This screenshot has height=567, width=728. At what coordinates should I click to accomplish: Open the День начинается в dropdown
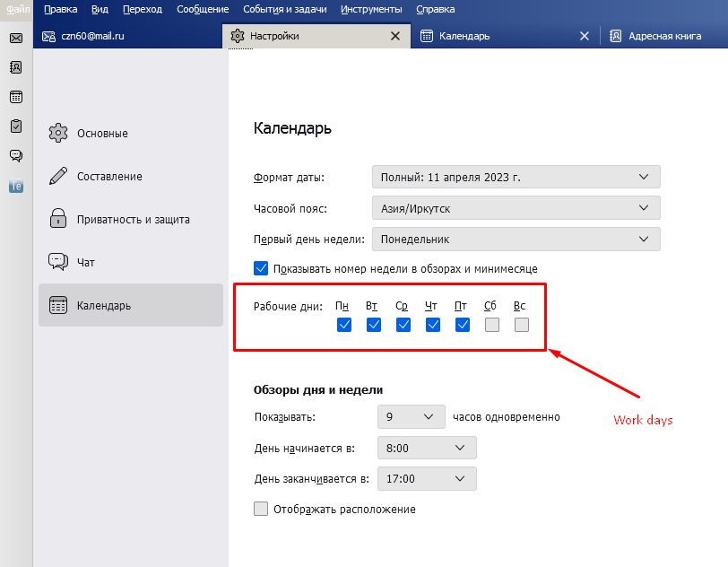coord(427,448)
